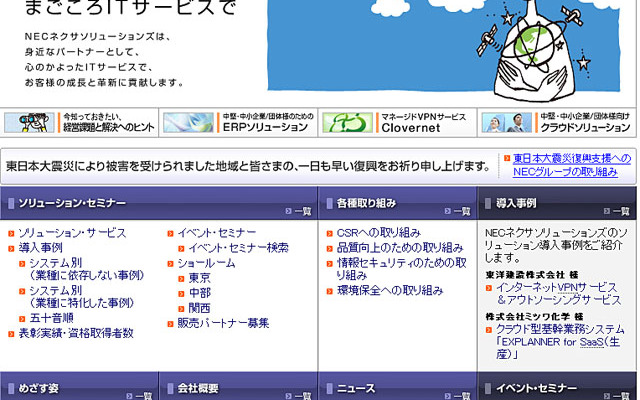Click orange arrow icon beside 表彰実績・資格取得者数

(11, 334)
